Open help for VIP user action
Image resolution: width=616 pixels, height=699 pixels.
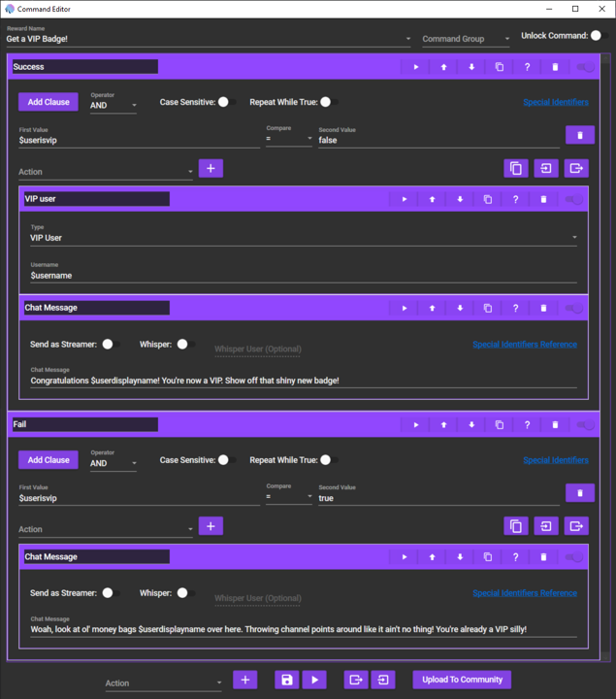pos(515,199)
